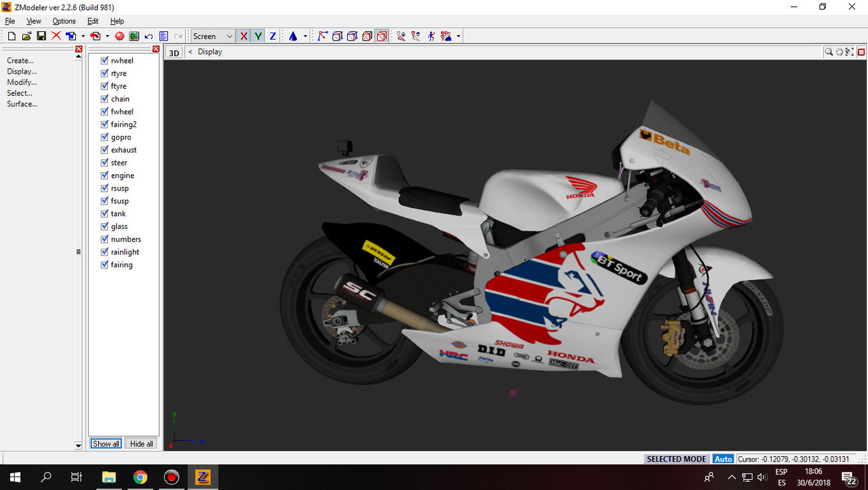Click the red X delete toolbar icon
This screenshot has height=490, width=868.
coord(56,36)
